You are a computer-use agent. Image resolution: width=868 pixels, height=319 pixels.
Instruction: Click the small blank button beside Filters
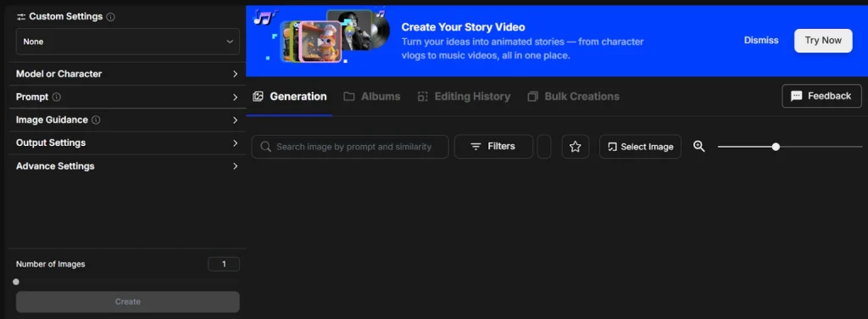pyautogui.click(x=544, y=147)
